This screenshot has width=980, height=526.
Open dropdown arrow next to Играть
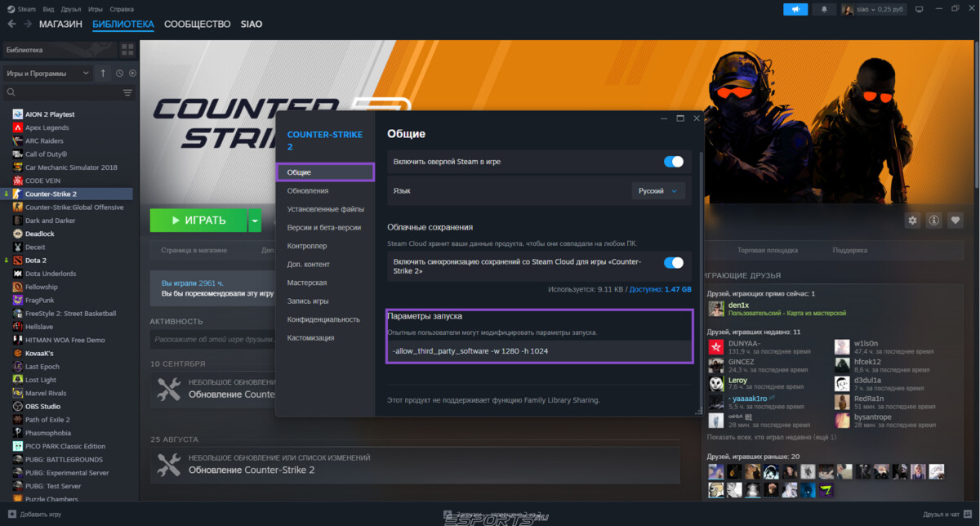point(255,221)
